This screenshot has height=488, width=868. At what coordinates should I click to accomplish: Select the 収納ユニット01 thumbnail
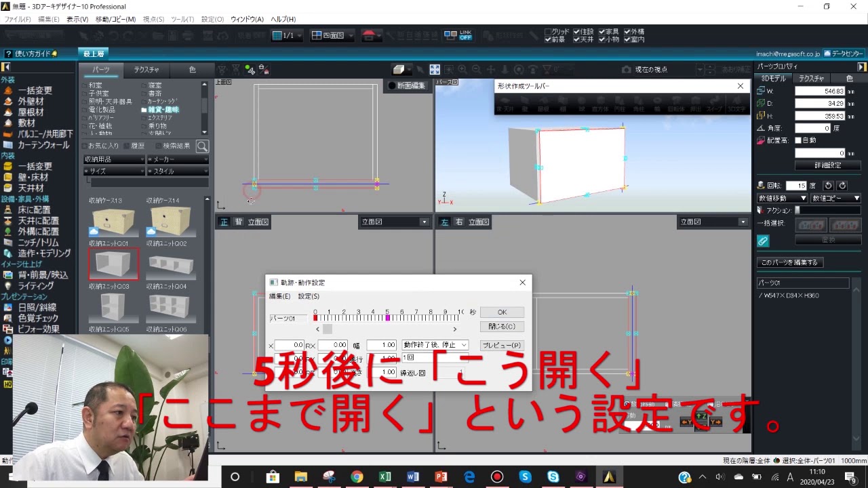[x=113, y=264]
